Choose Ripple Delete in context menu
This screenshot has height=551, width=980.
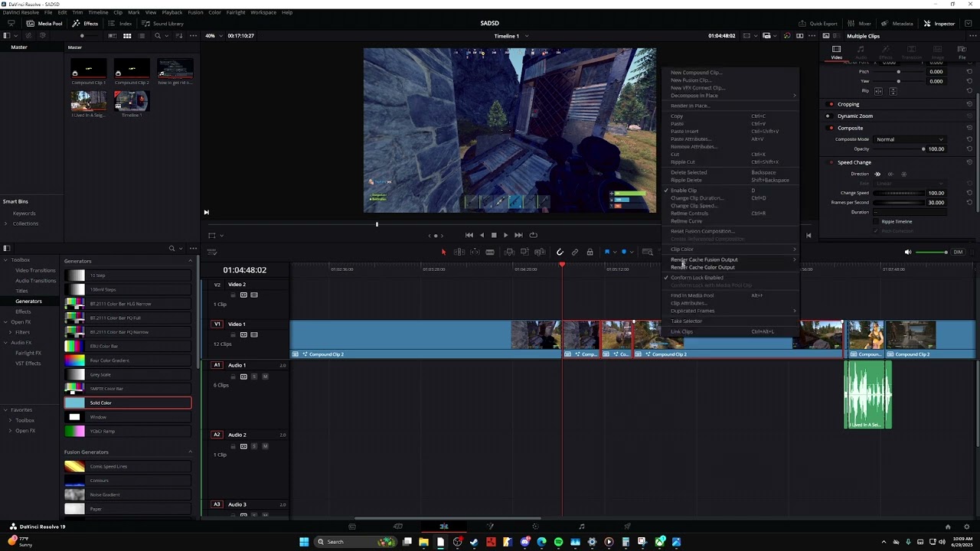(730, 180)
